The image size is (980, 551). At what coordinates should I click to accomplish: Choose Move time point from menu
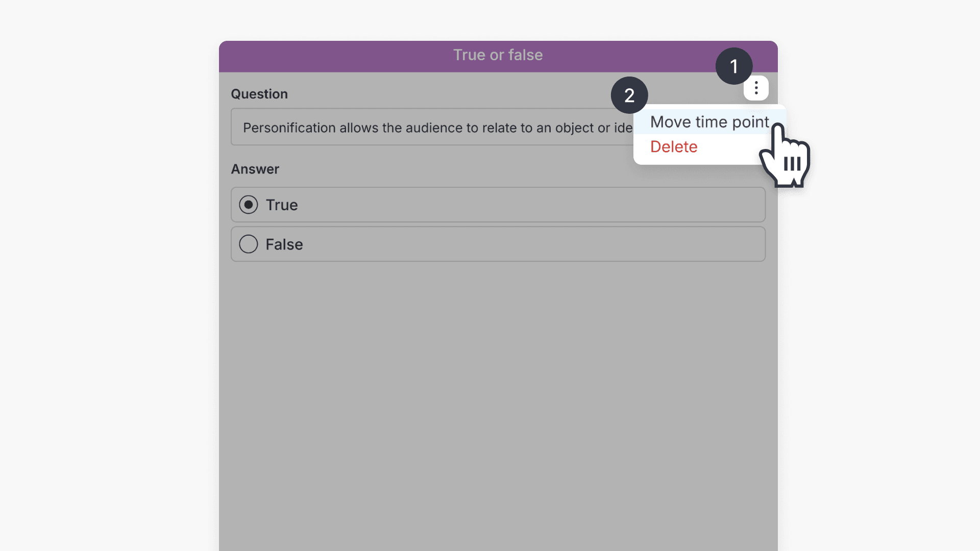(x=708, y=122)
